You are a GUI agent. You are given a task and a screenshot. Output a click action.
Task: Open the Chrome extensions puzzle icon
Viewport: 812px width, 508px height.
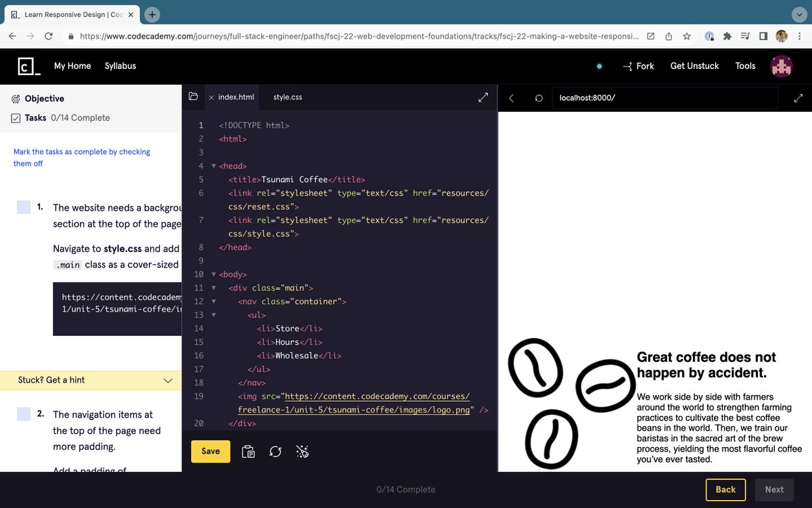[x=727, y=37]
